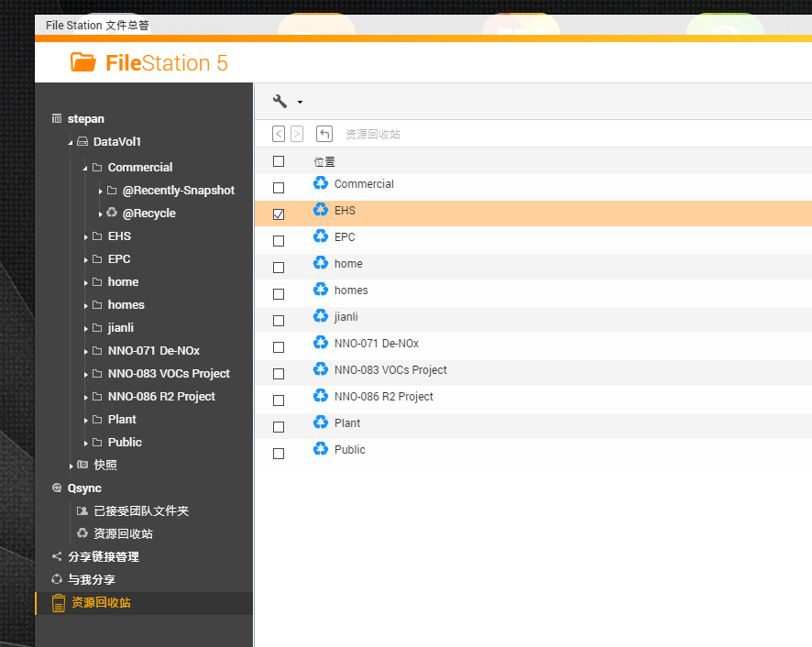Viewport: 812px width, 647px height.
Task: Click the DataVol1 drive icon
Action: coord(82,141)
